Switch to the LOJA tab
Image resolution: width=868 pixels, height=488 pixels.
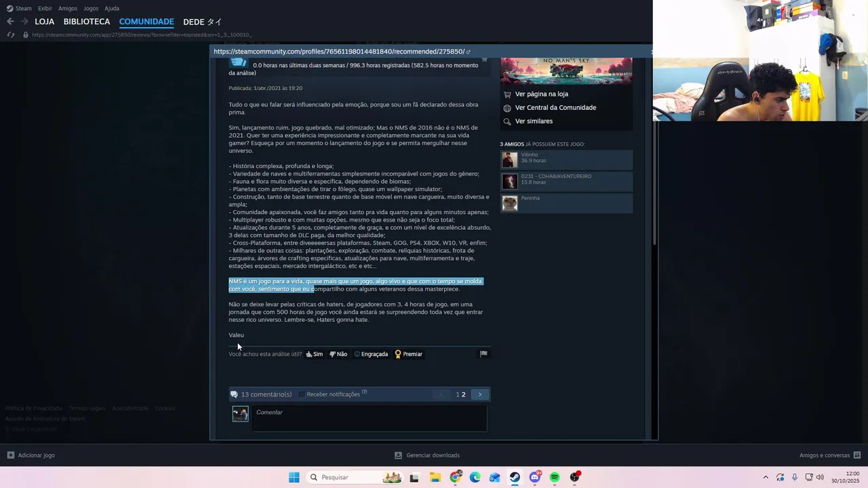[x=44, y=22]
